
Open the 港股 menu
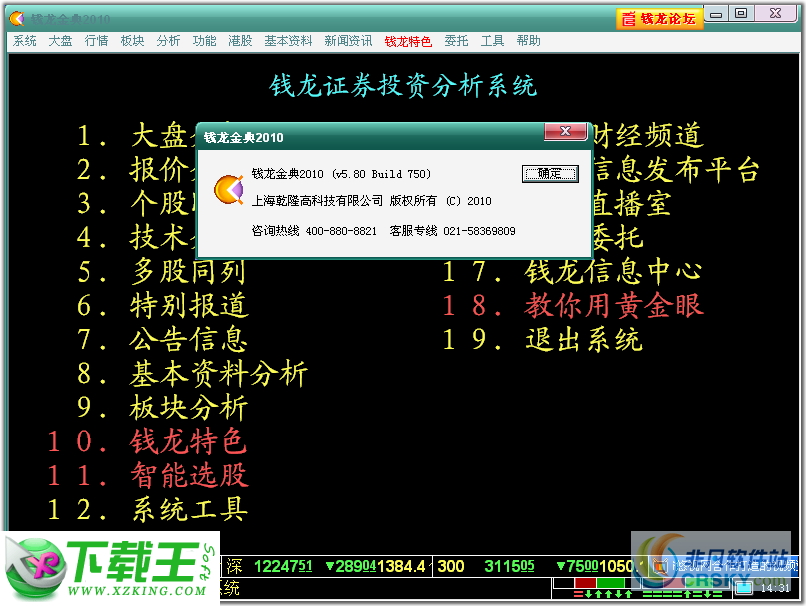click(x=240, y=41)
